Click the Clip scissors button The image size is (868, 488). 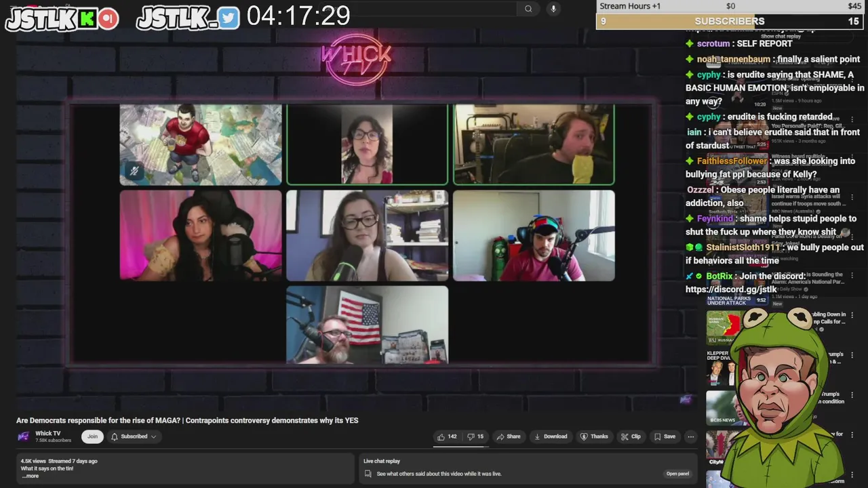pos(631,436)
